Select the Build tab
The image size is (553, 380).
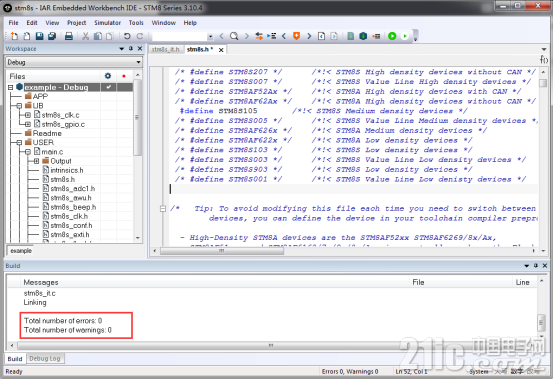15,358
